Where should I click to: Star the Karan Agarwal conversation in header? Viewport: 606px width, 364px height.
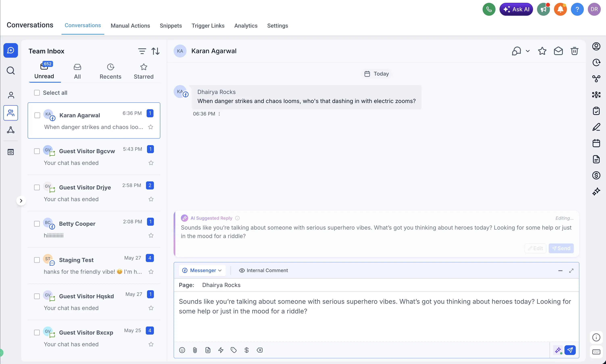(542, 51)
